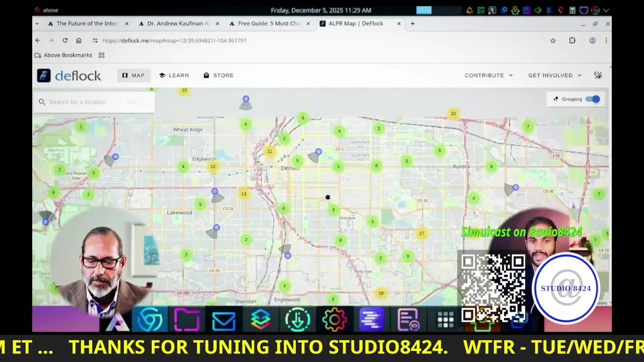Screen dimensions: 644x362
Task: Launch the Above launcher icon in dock
Action: click(117, 320)
